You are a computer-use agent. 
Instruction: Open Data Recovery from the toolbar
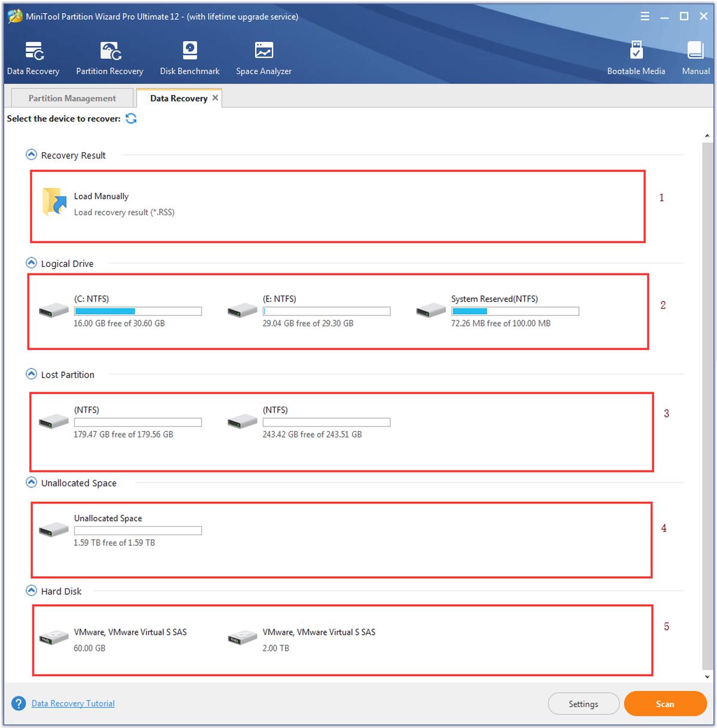[x=33, y=59]
